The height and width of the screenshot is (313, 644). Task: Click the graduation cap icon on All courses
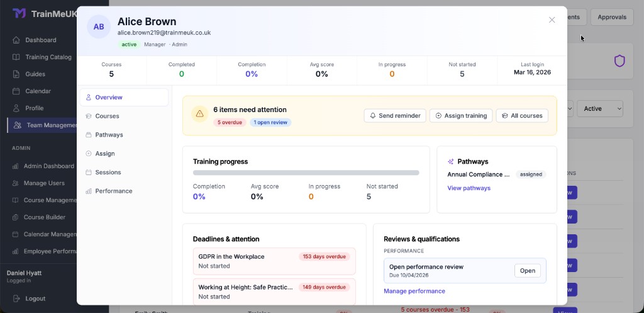coord(505,116)
